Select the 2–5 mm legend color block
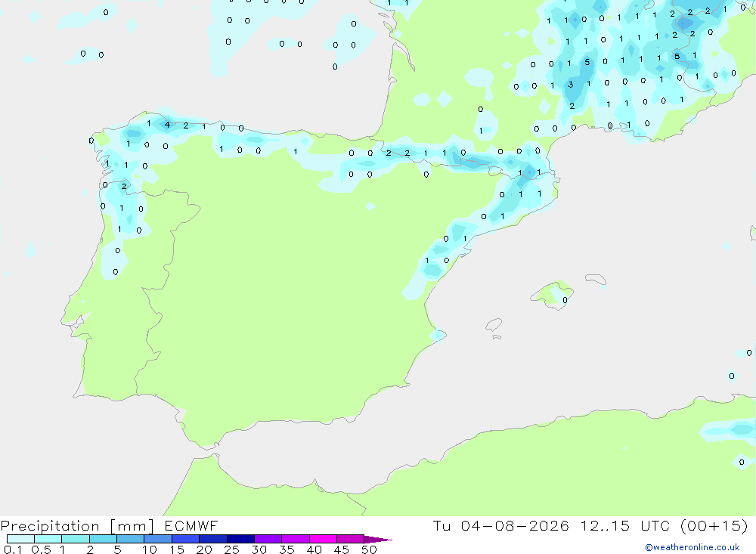 103,539
